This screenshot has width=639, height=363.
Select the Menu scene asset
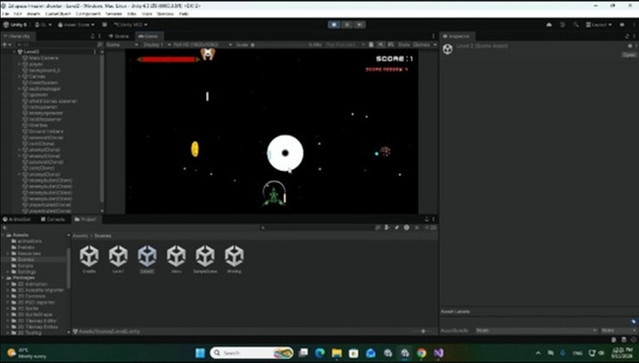(176, 259)
